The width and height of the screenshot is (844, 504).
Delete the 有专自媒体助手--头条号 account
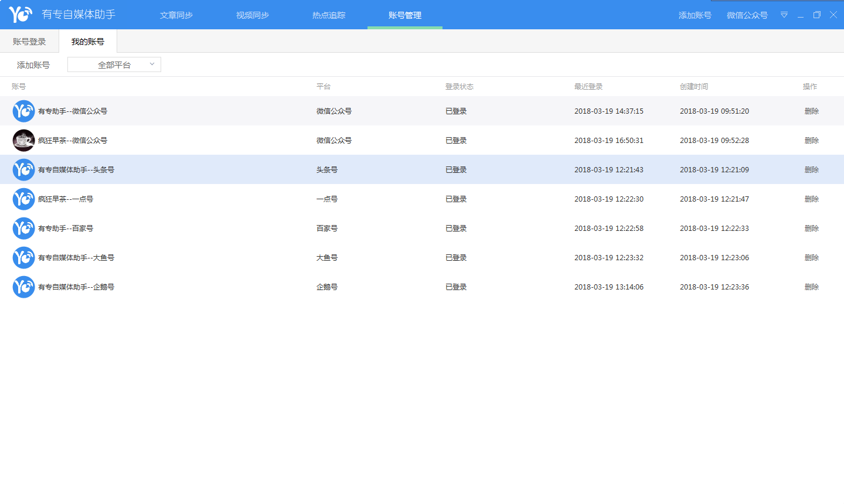pos(811,170)
